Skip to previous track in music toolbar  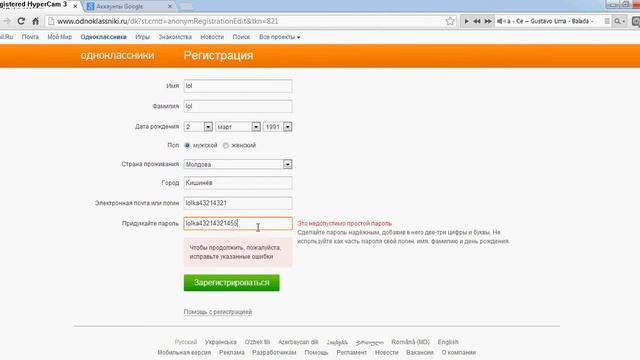click(x=477, y=21)
